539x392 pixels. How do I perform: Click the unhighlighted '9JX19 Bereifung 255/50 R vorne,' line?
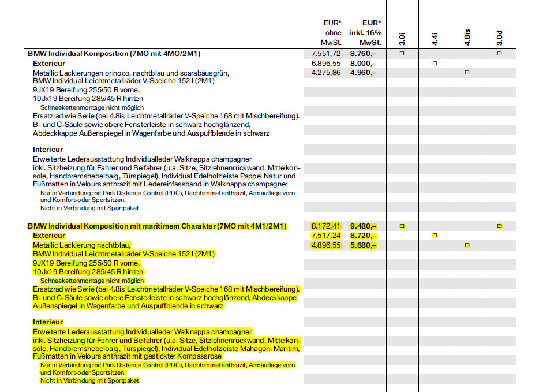[x=87, y=90]
